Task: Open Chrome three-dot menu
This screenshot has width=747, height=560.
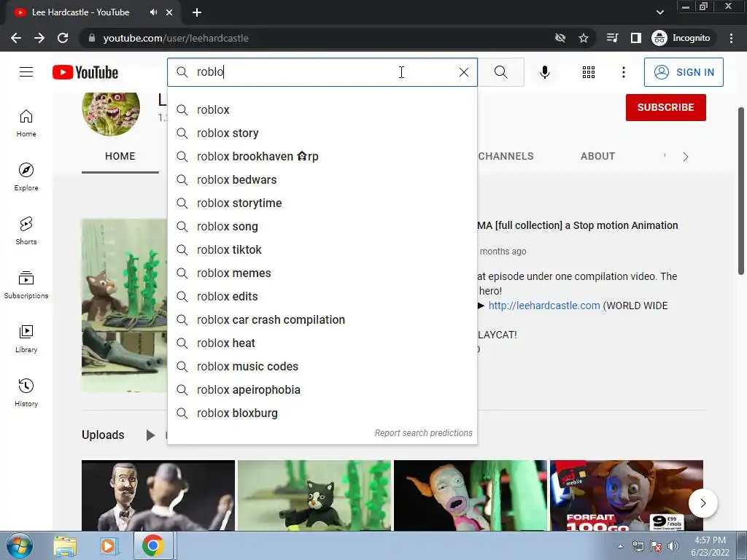Action: coord(731,38)
